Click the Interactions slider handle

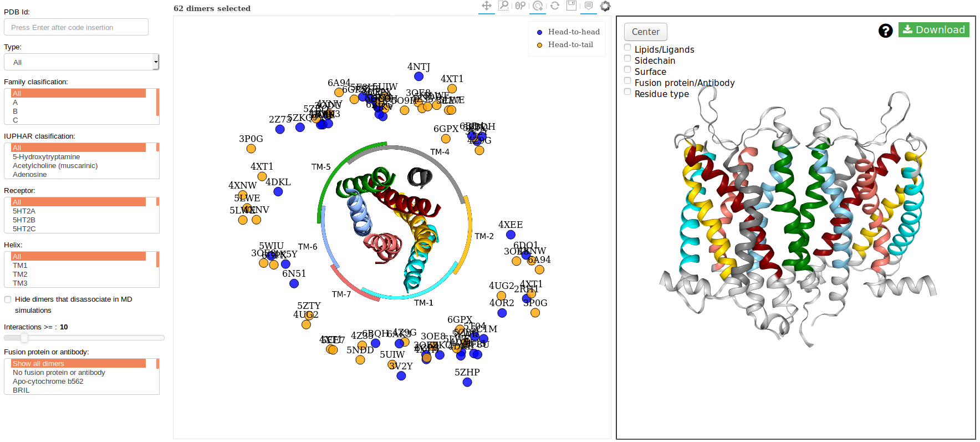click(x=24, y=338)
